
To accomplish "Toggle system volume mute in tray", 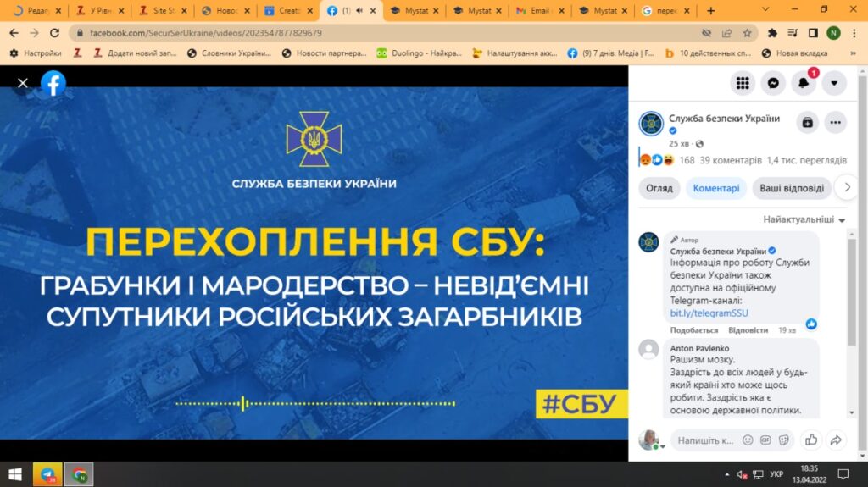I will (743, 474).
